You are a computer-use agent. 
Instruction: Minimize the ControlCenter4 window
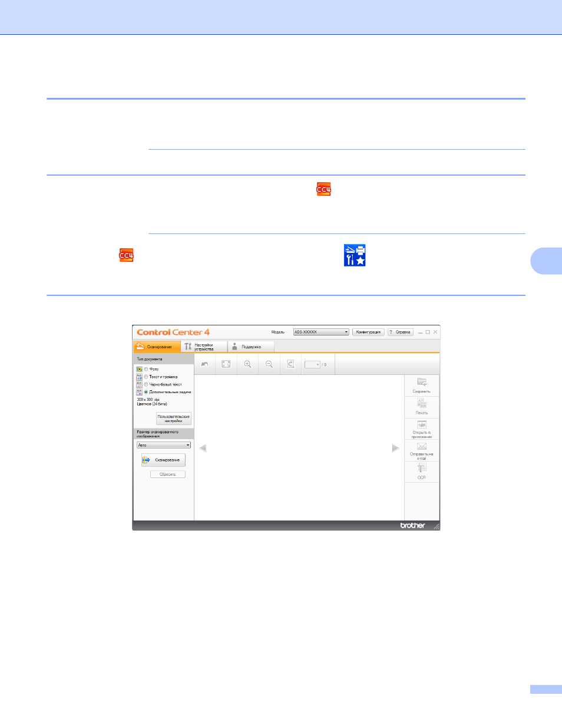(421, 332)
